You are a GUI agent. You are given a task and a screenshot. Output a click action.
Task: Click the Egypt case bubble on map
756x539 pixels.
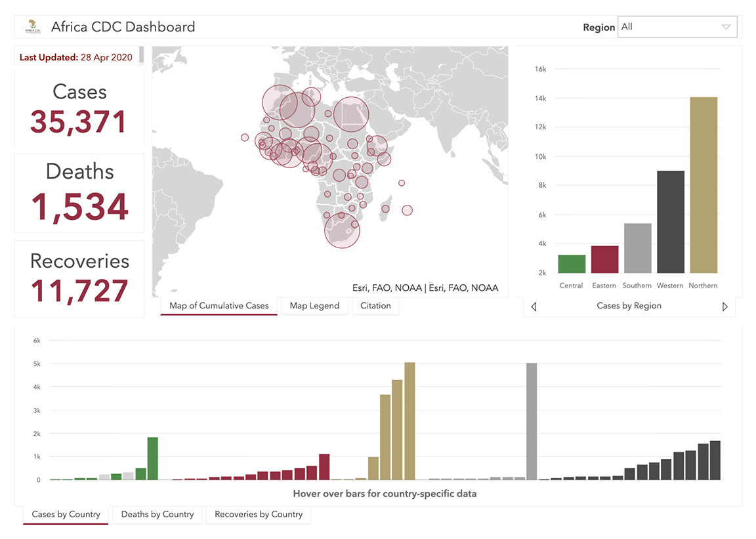(x=351, y=115)
